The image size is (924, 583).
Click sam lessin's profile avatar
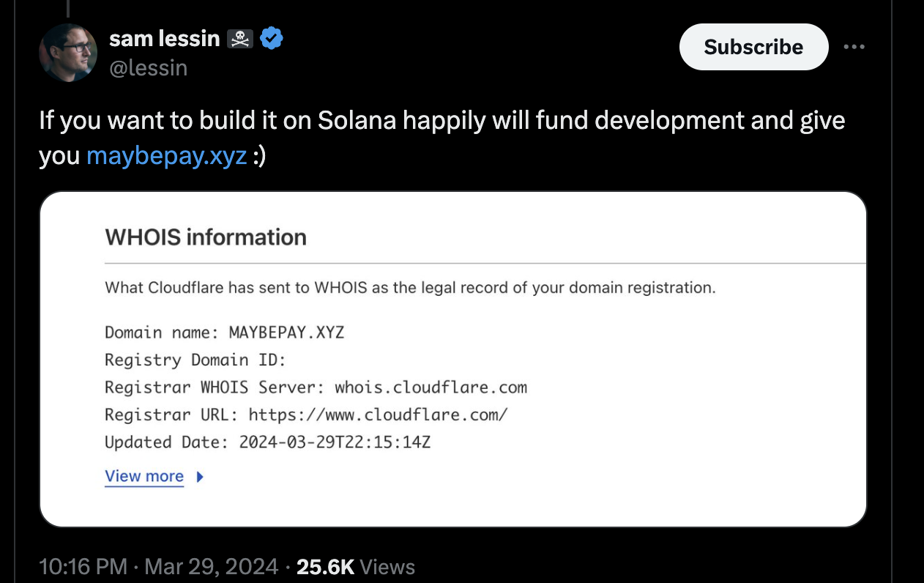68,53
